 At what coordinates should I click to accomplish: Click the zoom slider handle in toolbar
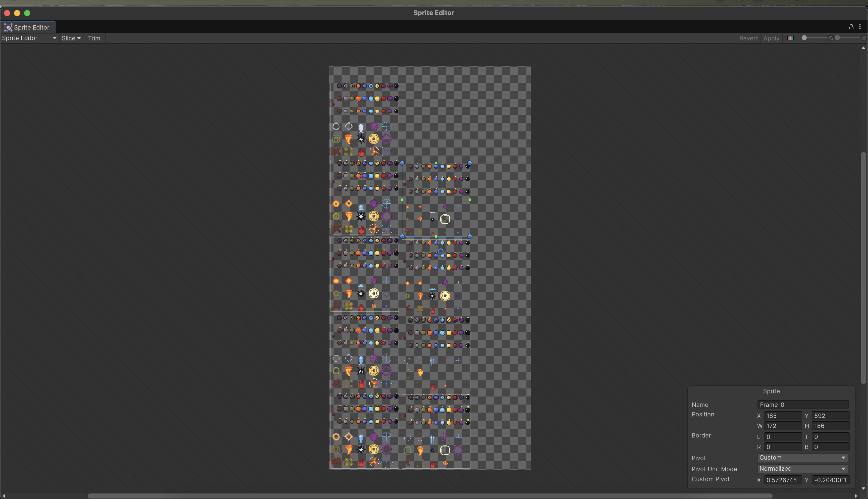804,38
